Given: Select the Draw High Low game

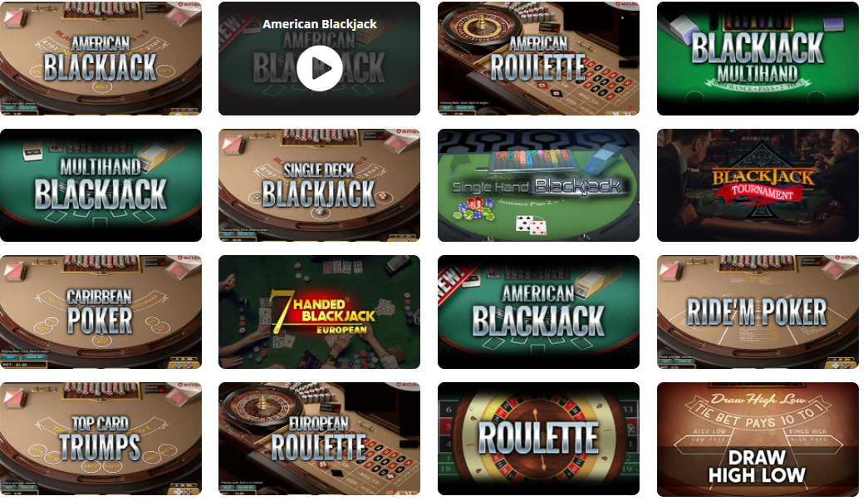Looking at the screenshot, I should 758,439.
